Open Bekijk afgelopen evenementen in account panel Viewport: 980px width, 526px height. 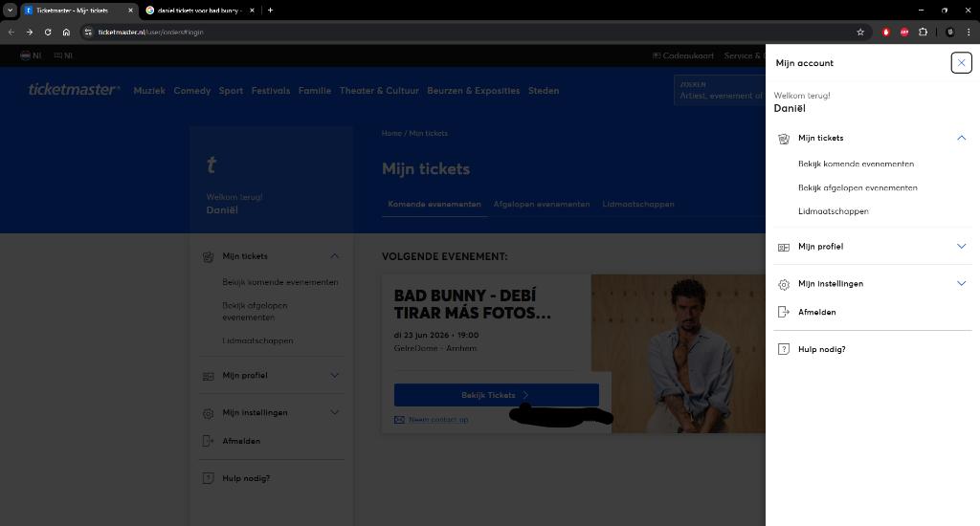click(857, 187)
